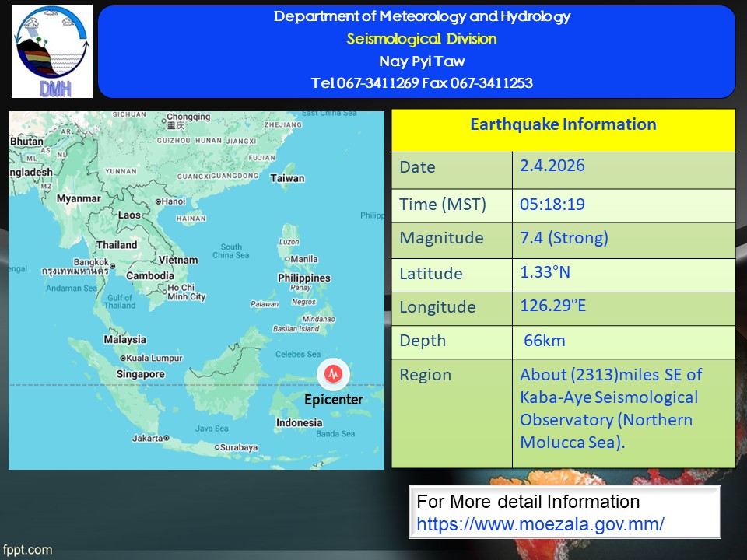
Task: Select the Earthquake Information table header
Action: pyautogui.click(x=563, y=125)
